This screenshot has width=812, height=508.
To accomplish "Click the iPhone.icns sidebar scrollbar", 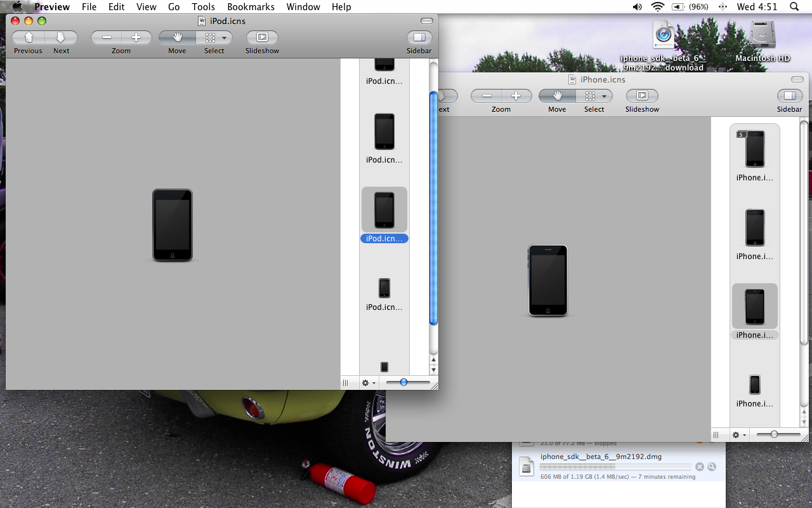I will click(804, 232).
